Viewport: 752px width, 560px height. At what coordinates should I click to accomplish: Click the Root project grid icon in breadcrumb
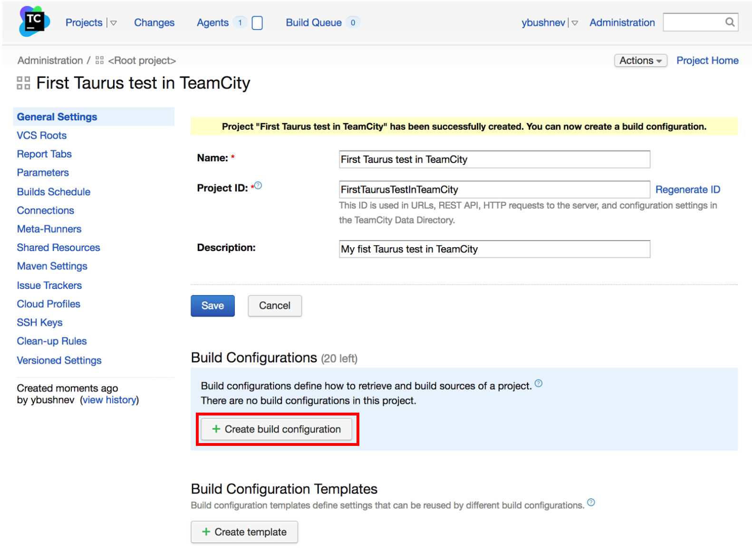[x=99, y=60]
